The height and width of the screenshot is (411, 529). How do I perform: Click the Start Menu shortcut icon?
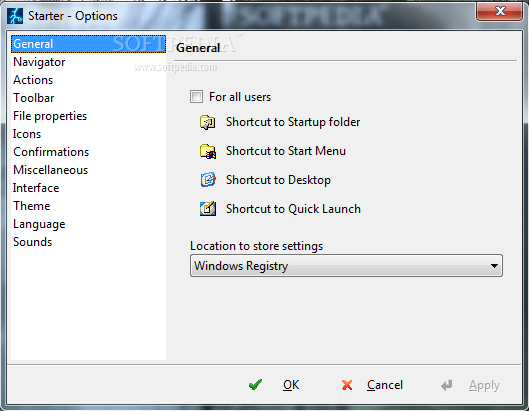[x=208, y=151]
